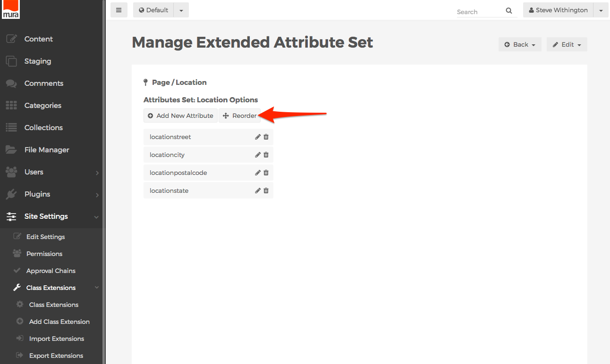610x364 pixels.
Task: Open the Back dropdown button
Action: [520, 44]
